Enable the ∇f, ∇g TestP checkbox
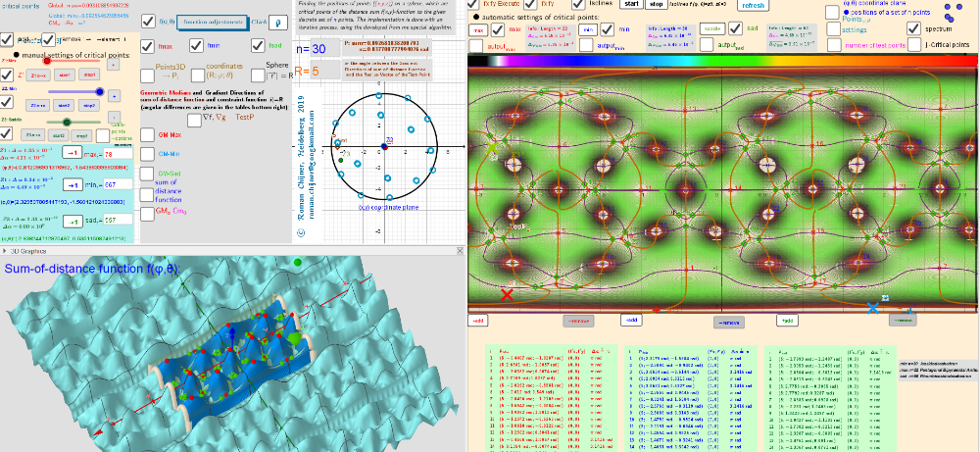 [x=194, y=120]
